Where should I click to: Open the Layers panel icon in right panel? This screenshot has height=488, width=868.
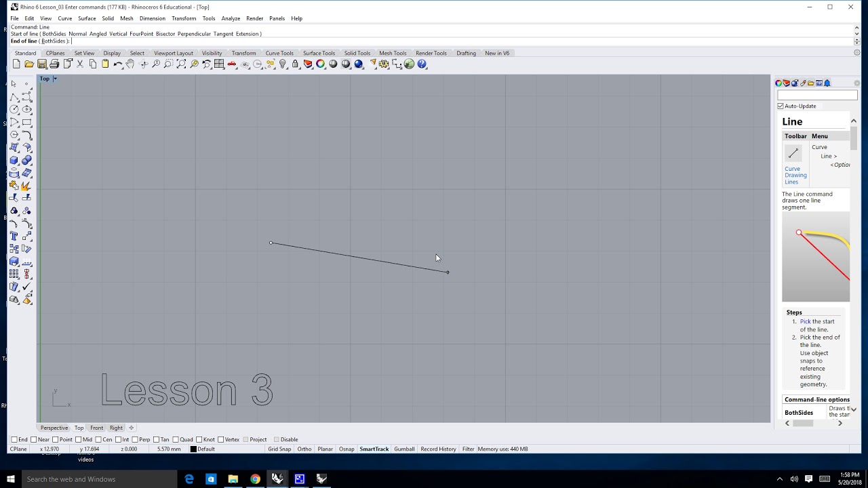pyautogui.click(x=787, y=83)
